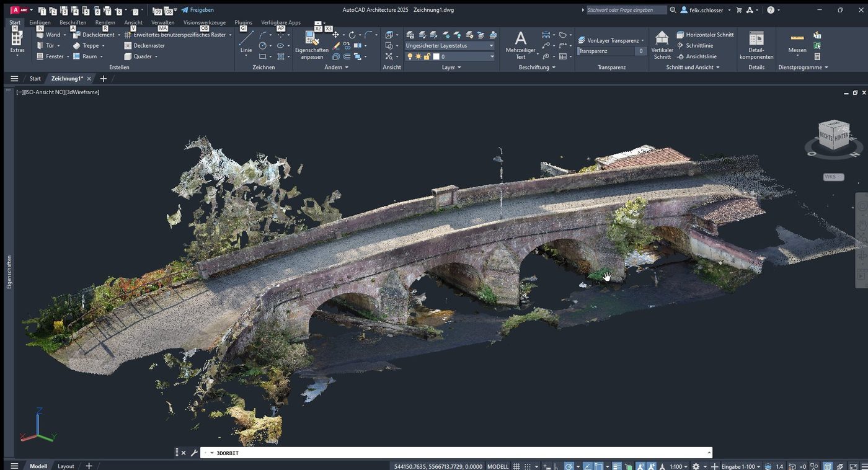
Task: Select the Dachelement tool
Action: (94, 35)
